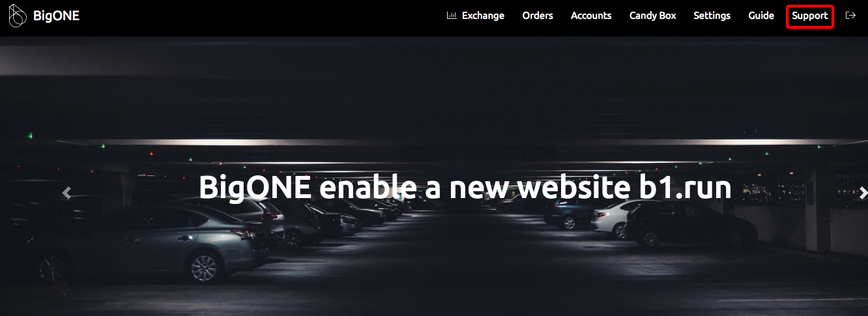Show previous slide with left carousel arrow
Viewport: 868px width, 316px height.
[x=66, y=192]
